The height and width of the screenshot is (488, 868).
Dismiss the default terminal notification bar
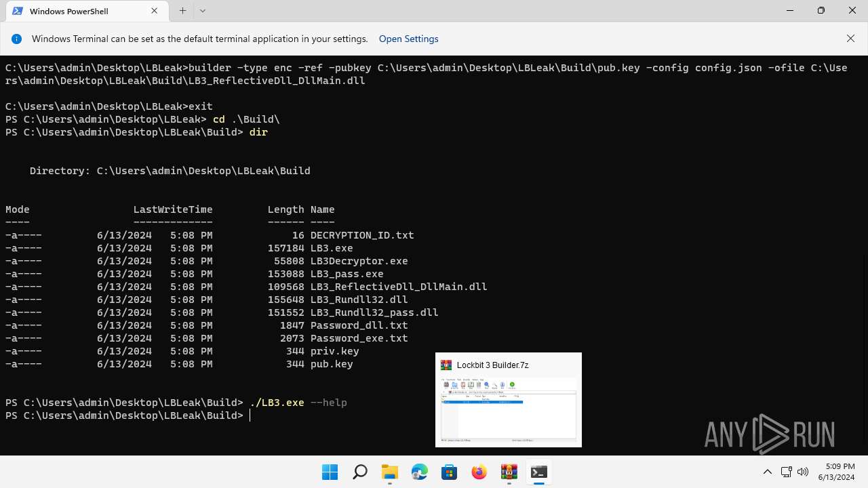(x=850, y=39)
